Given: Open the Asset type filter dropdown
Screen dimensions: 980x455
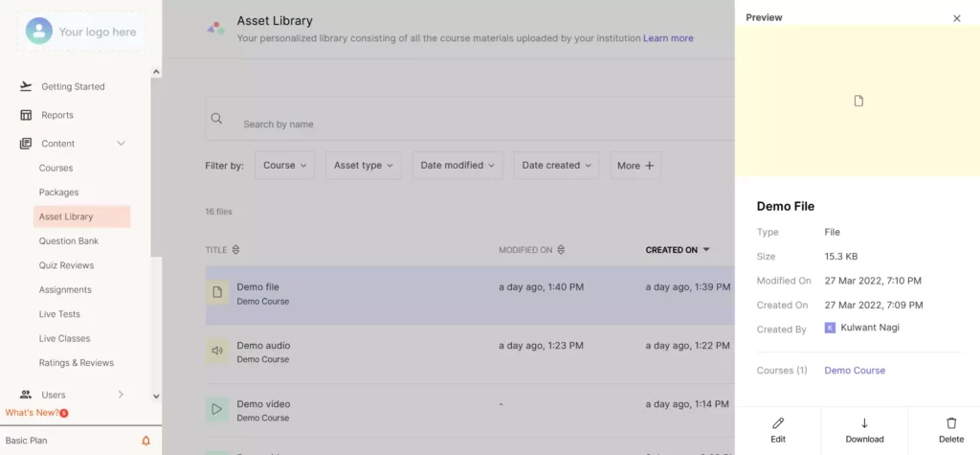Looking at the screenshot, I should (364, 165).
